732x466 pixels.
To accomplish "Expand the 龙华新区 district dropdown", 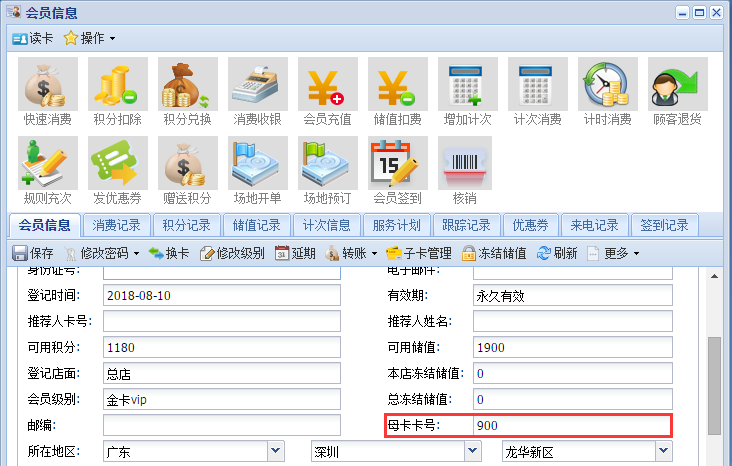I will 663,452.
